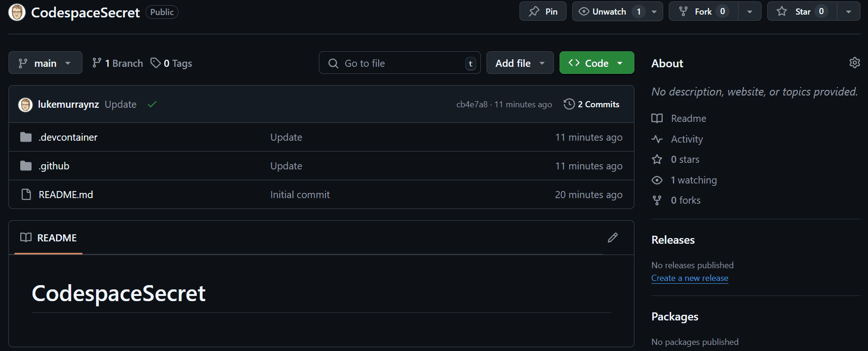This screenshot has height=351, width=868.
Task: Open the Update commit on .github row
Action: coord(286,166)
